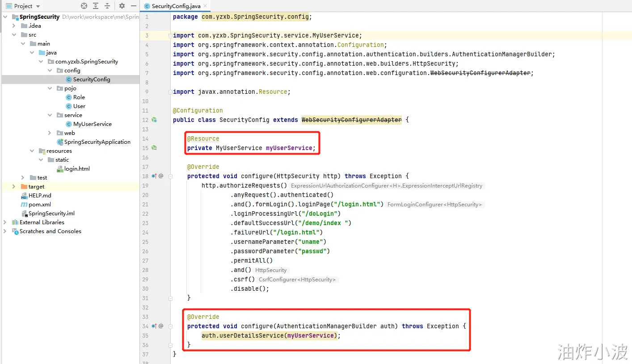The height and width of the screenshot is (364, 632).
Task: Expand the test folder
Action: 23,178
